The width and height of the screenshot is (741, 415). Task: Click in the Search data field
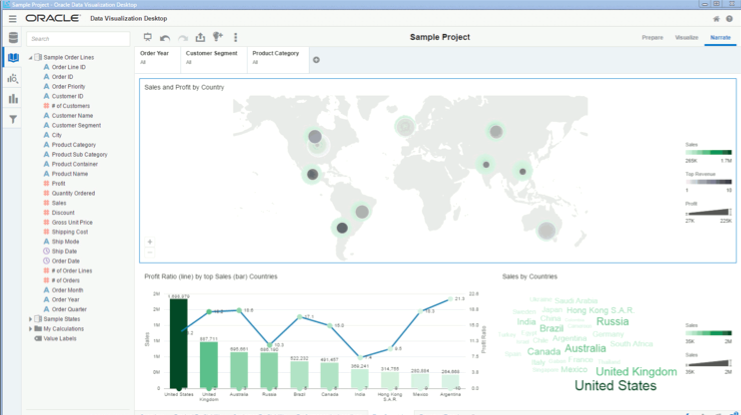78,39
